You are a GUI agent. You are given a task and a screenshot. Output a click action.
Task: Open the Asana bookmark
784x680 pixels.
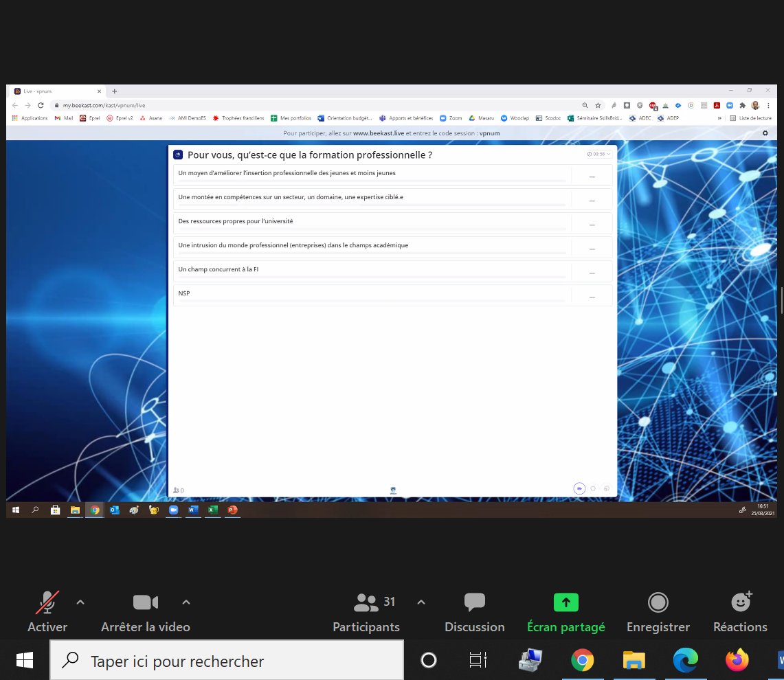pyautogui.click(x=150, y=118)
